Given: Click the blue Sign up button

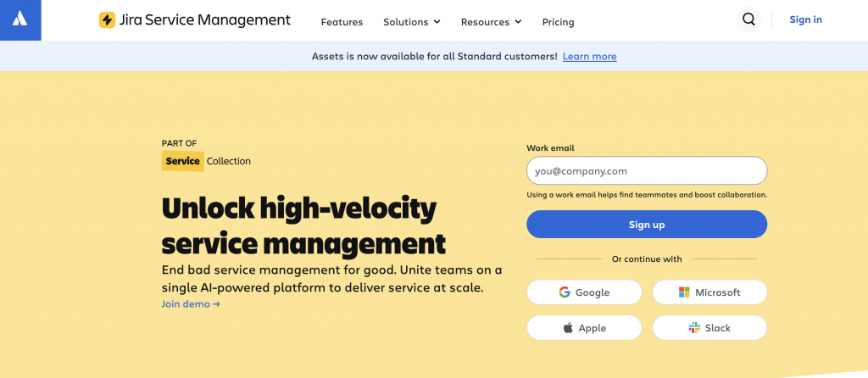Looking at the screenshot, I should [647, 224].
